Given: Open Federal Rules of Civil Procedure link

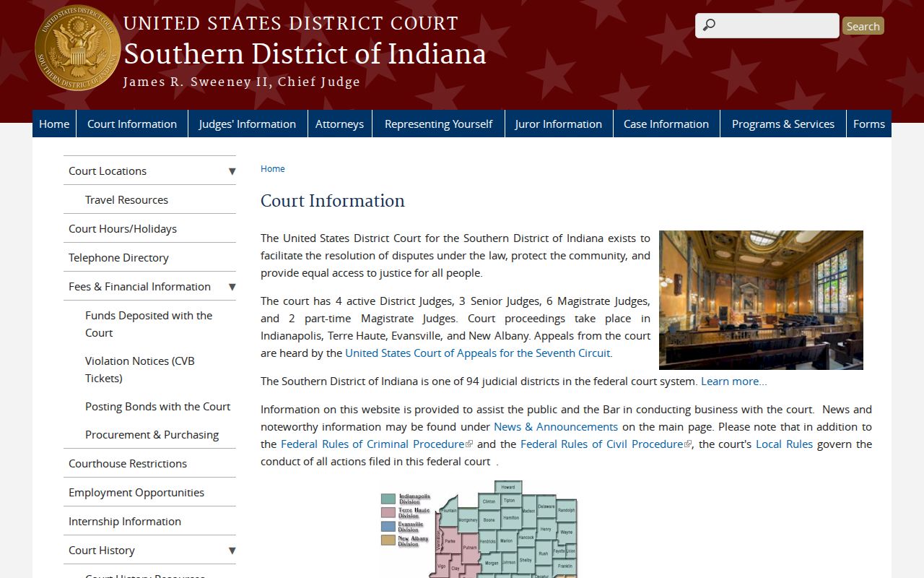Looking at the screenshot, I should [602, 444].
